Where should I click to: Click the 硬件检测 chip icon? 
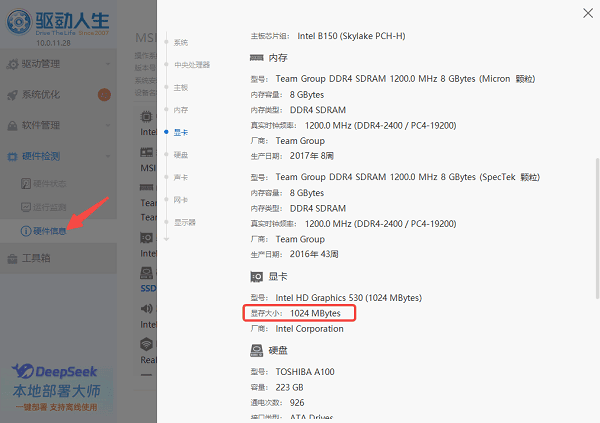click(13, 157)
